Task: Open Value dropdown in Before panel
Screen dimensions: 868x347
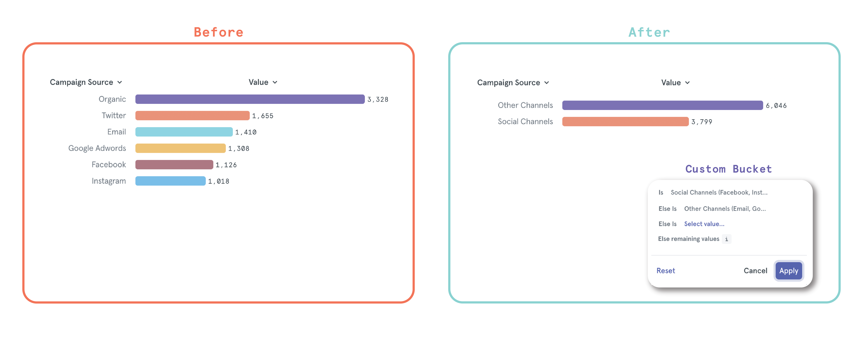Action: coord(263,82)
